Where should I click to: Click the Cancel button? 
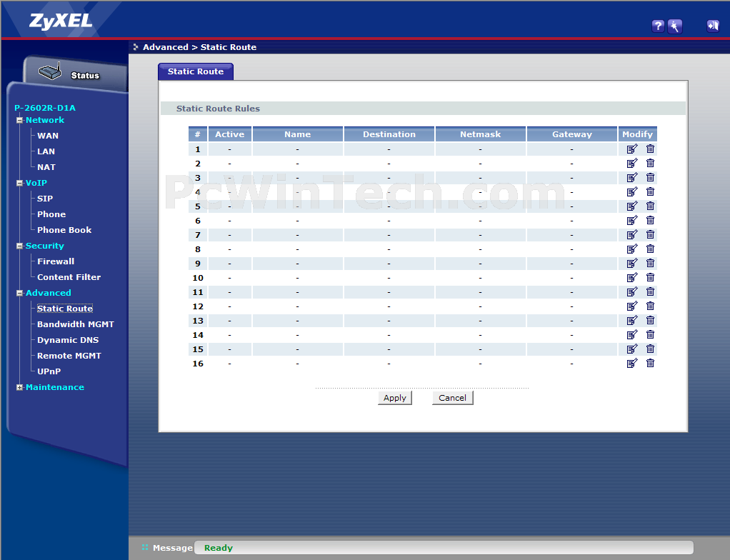pos(453,398)
